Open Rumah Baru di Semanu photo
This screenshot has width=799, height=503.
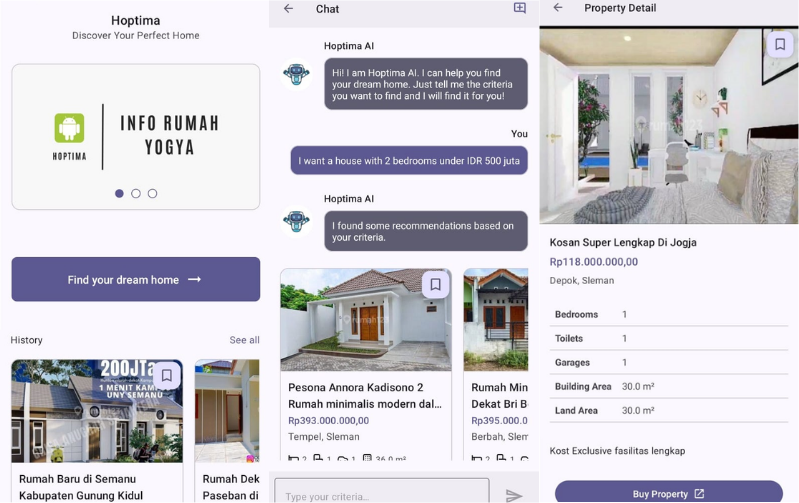coord(97,411)
